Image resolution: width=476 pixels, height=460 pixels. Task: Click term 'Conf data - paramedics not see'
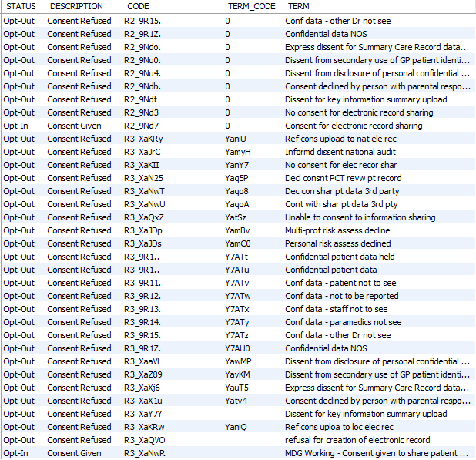pos(343,321)
